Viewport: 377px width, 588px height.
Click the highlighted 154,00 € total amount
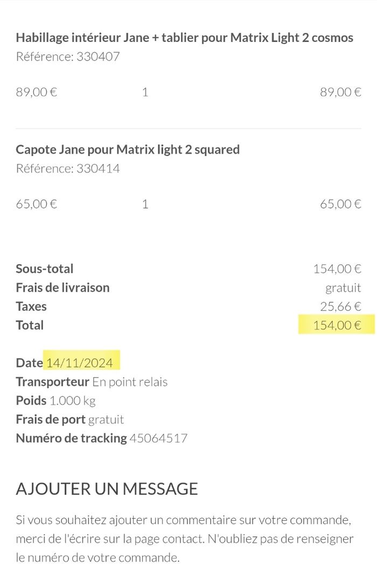337,325
